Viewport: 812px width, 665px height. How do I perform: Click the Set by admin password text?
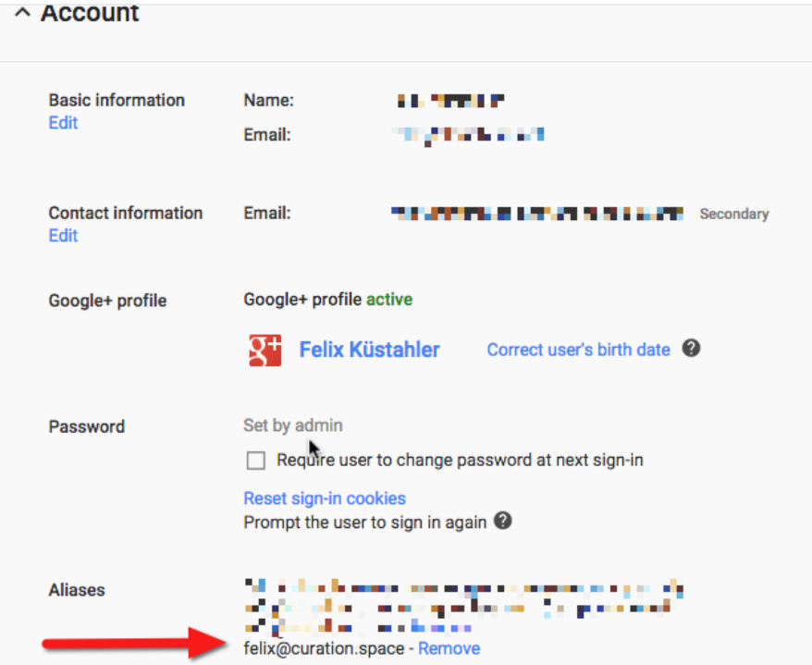(x=292, y=425)
